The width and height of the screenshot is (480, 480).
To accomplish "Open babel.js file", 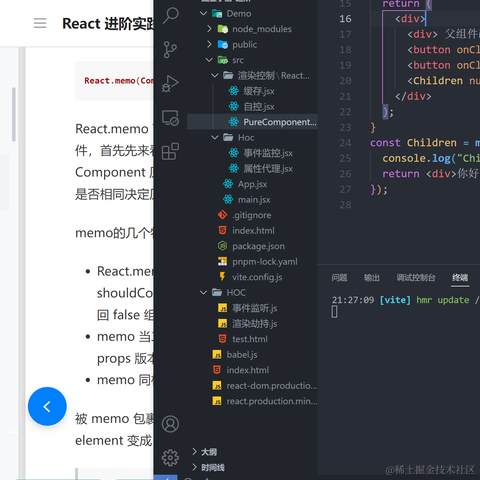I will coord(242,355).
